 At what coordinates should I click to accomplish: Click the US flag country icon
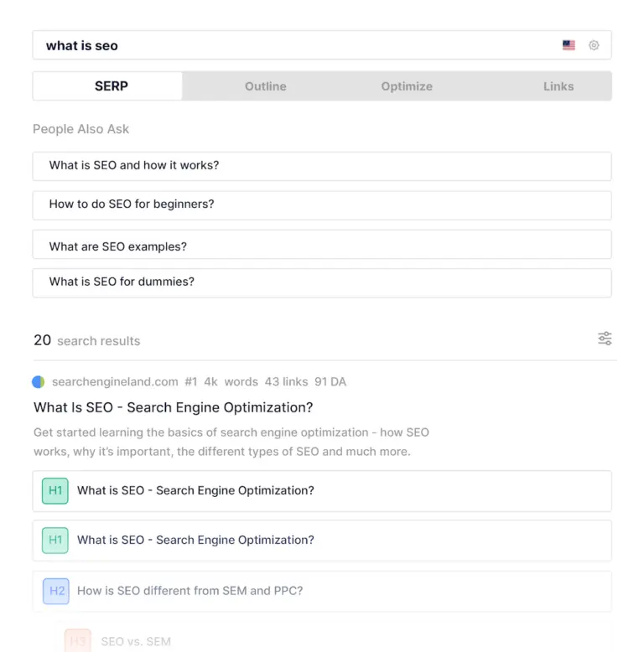569,45
